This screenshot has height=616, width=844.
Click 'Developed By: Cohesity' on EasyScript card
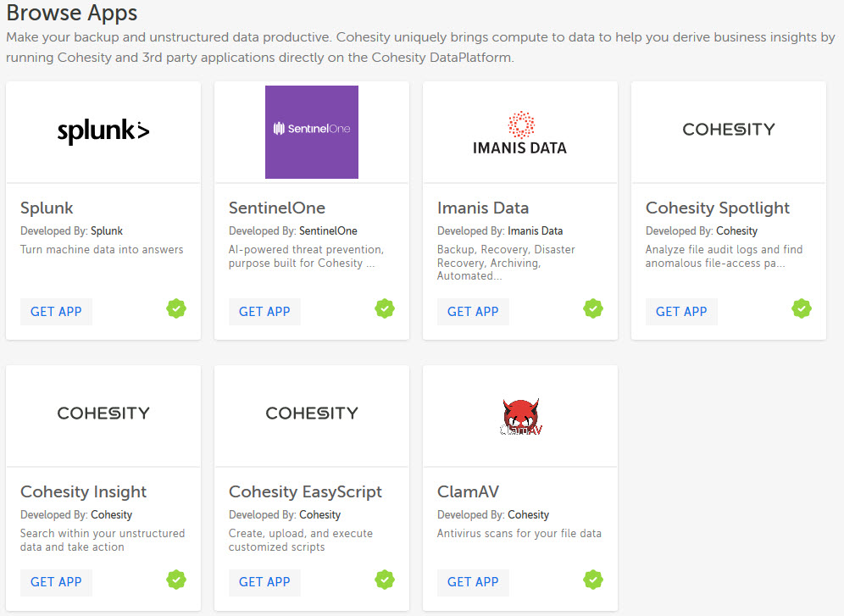point(285,515)
